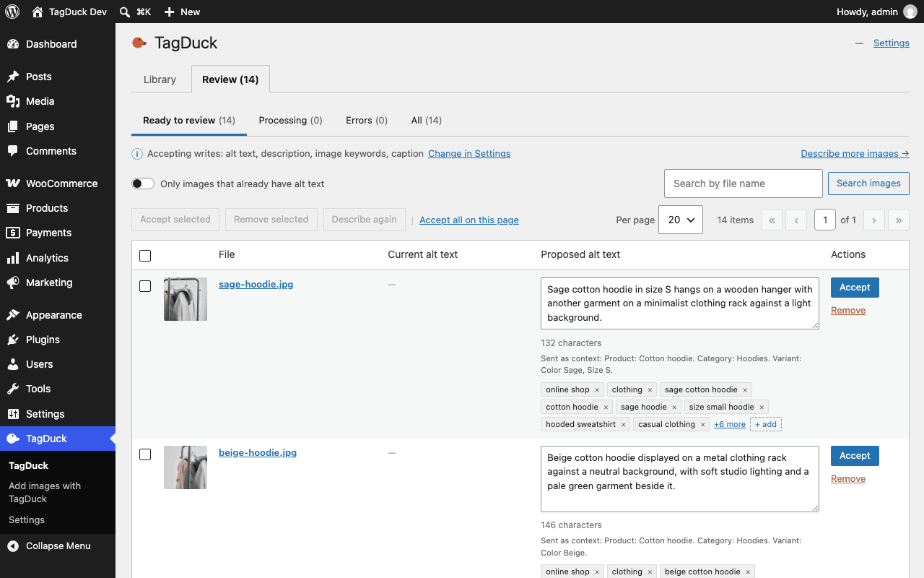Viewport: 924px width, 578px height.
Task: Select the beige-hoodie.jpg row checkbox
Action: (x=145, y=454)
